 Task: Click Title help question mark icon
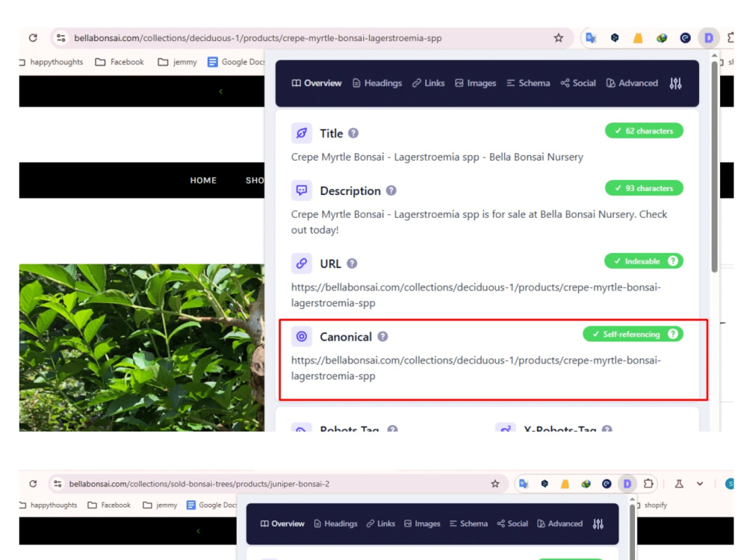353,134
